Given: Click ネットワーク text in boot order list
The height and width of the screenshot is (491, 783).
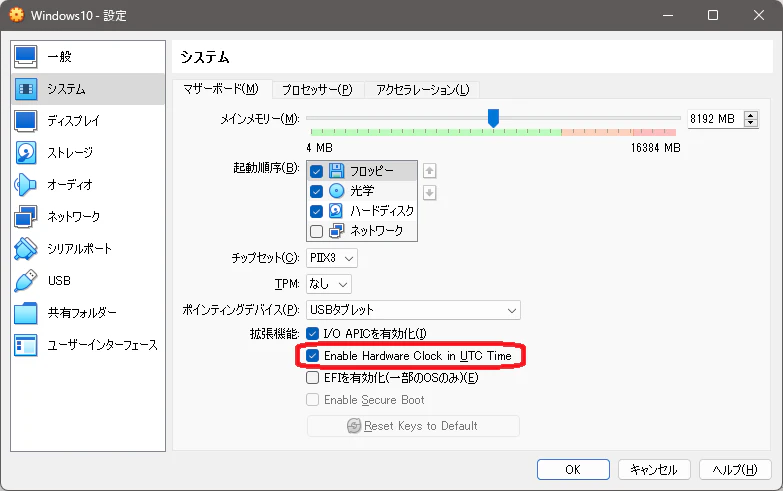Looking at the screenshot, I should [x=377, y=231].
